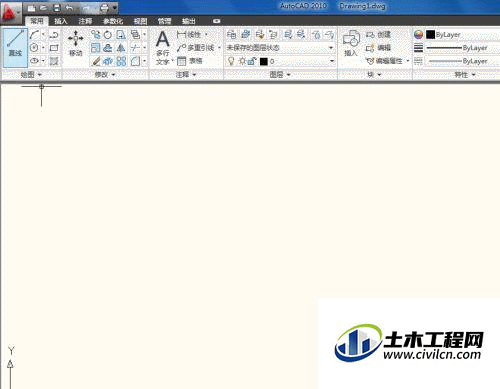Expand the Draw (绘图) panel
Viewport: 500px width, 389px height.
coord(31,75)
